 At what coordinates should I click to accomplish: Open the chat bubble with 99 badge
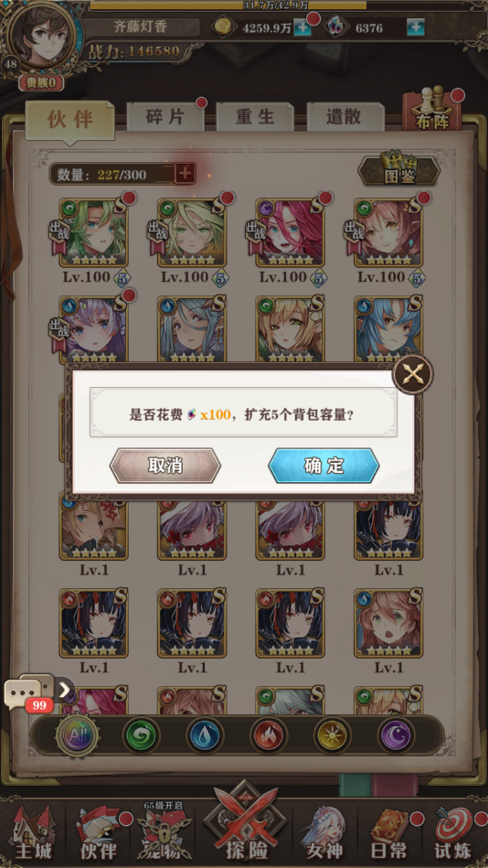point(25,694)
